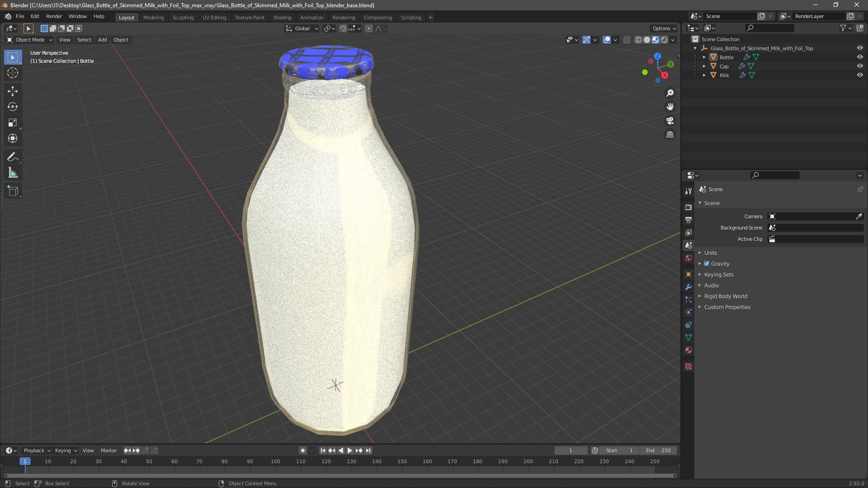868x488 pixels.
Task: Expand the Milk tree item
Action: (x=704, y=75)
